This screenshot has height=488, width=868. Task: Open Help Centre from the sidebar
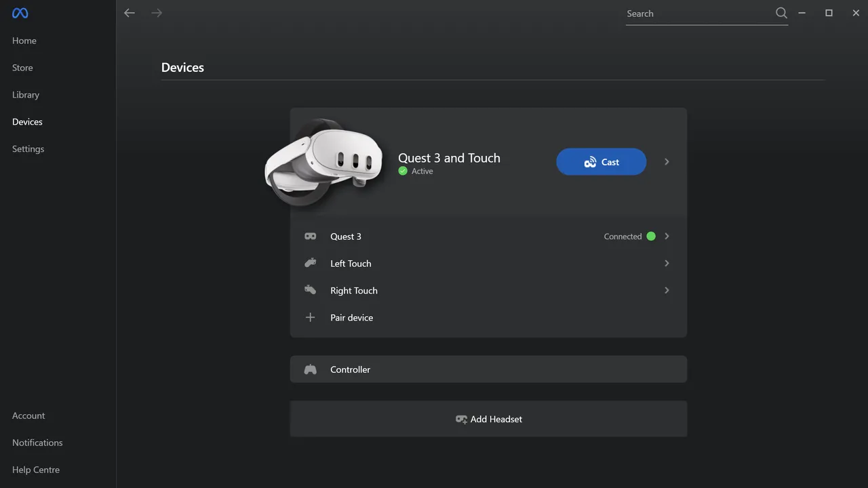[35, 469]
